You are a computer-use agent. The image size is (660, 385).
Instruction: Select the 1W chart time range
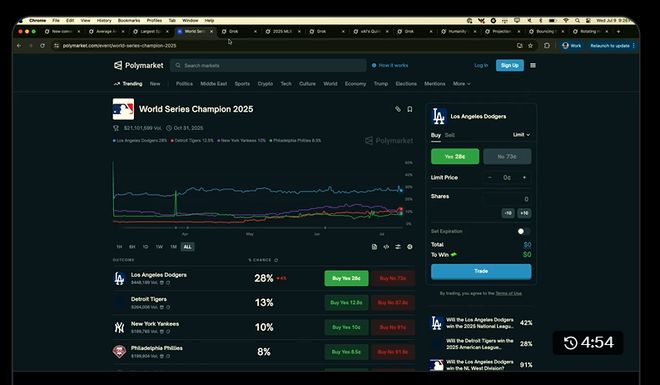pos(159,247)
